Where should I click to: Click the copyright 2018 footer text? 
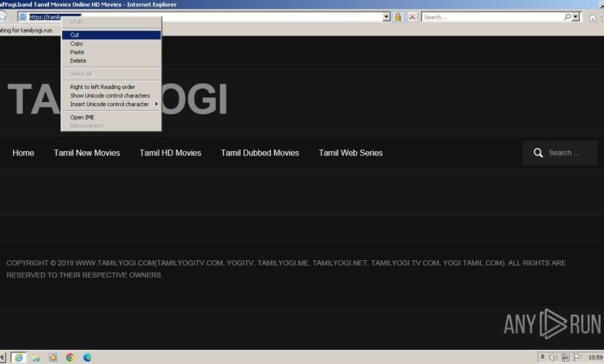pyautogui.click(x=287, y=269)
